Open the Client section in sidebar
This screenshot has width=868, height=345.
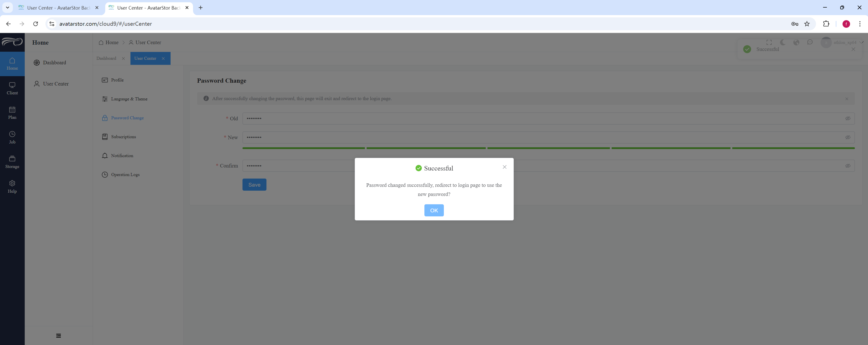pyautogui.click(x=12, y=88)
